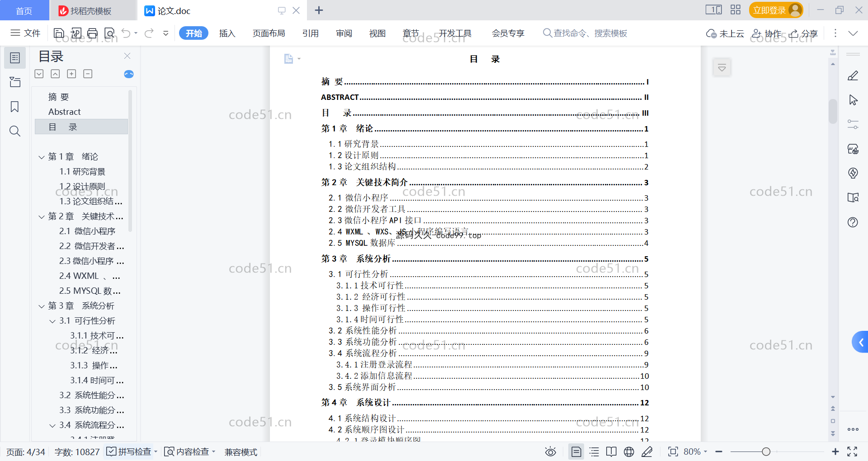
Task: Click the Redo arrow
Action: pos(149,33)
